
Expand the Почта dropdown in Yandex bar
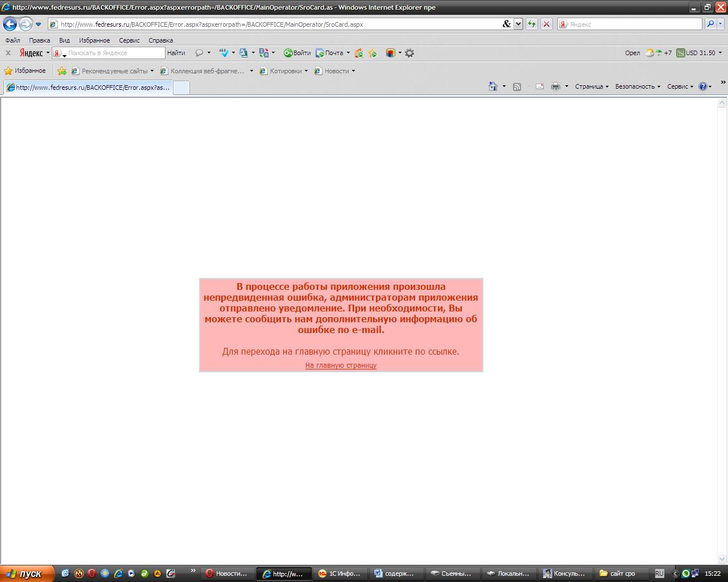click(x=348, y=53)
